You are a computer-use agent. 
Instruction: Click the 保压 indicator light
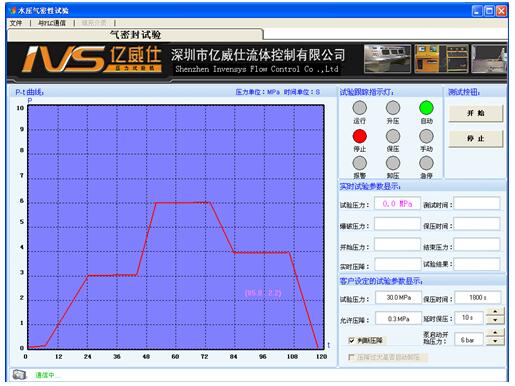coord(393,136)
